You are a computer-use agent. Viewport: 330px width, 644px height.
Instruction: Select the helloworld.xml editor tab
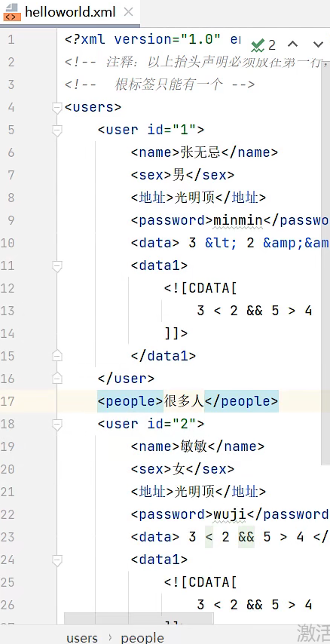(70, 12)
